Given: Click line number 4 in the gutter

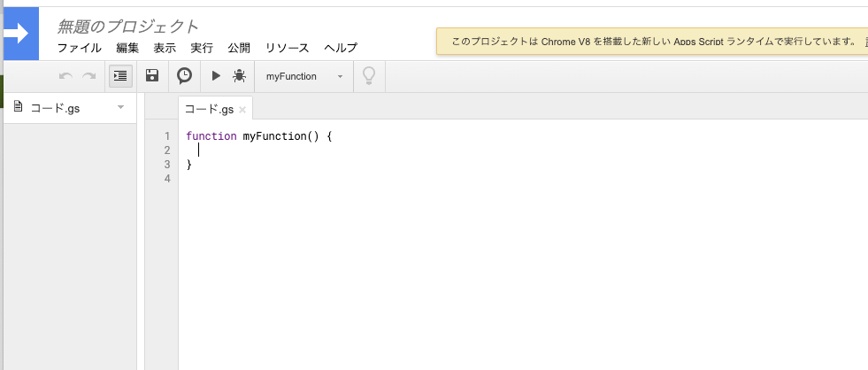Looking at the screenshot, I should click(167, 178).
